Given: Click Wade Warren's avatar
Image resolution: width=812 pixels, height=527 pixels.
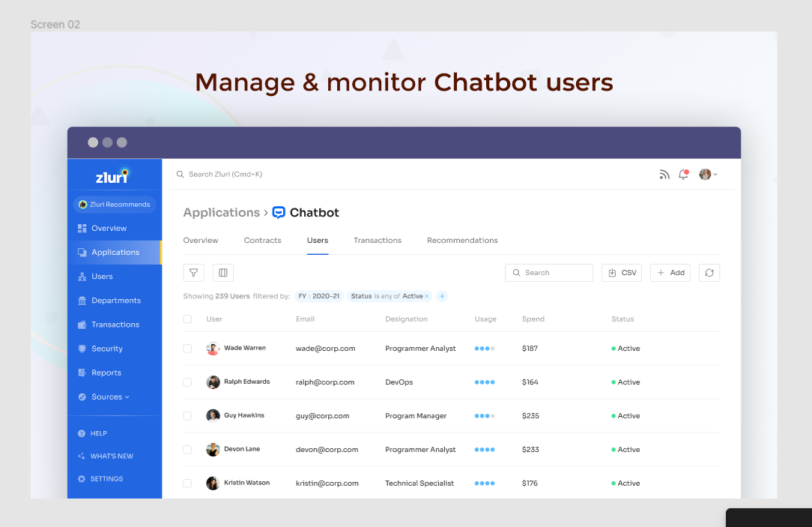Looking at the screenshot, I should coord(213,349).
